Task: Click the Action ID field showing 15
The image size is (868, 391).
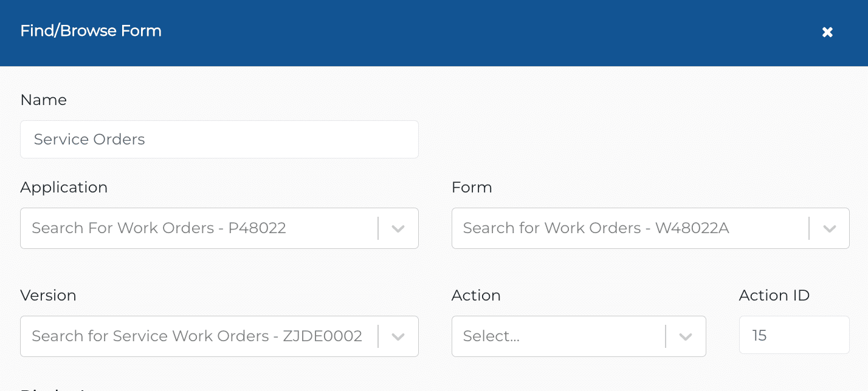Action: pyautogui.click(x=794, y=335)
